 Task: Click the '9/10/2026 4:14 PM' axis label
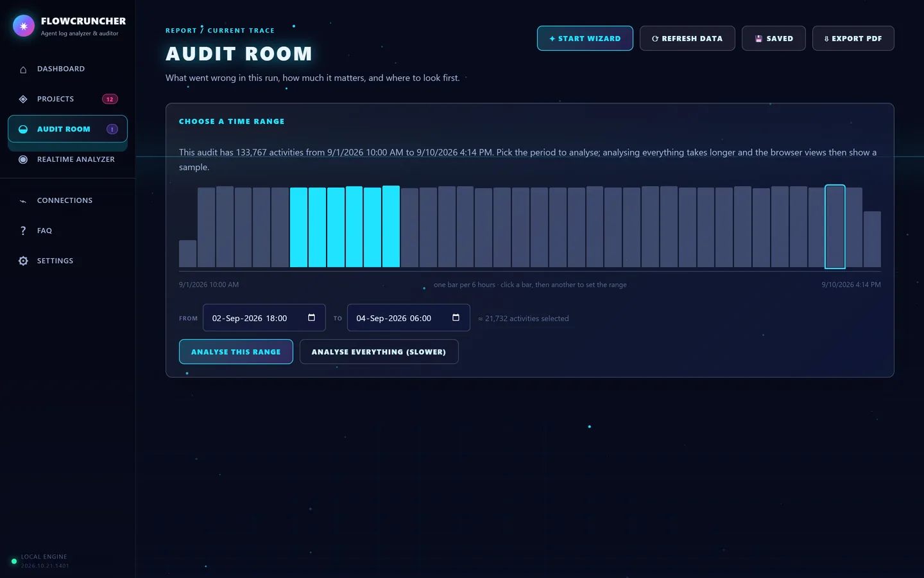[x=851, y=285]
